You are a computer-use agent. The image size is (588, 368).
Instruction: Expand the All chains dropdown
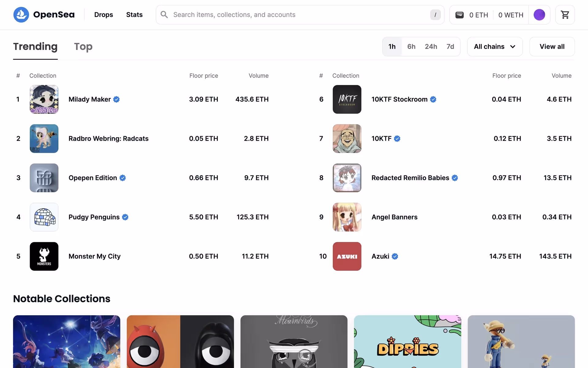[x=495, y=47]
